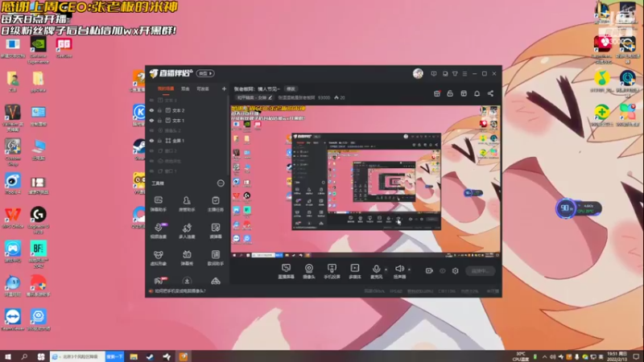Click the download icon in toolbox bottom row
The height and width of the screenshot is (362, 644).
(x=187, y=281)
